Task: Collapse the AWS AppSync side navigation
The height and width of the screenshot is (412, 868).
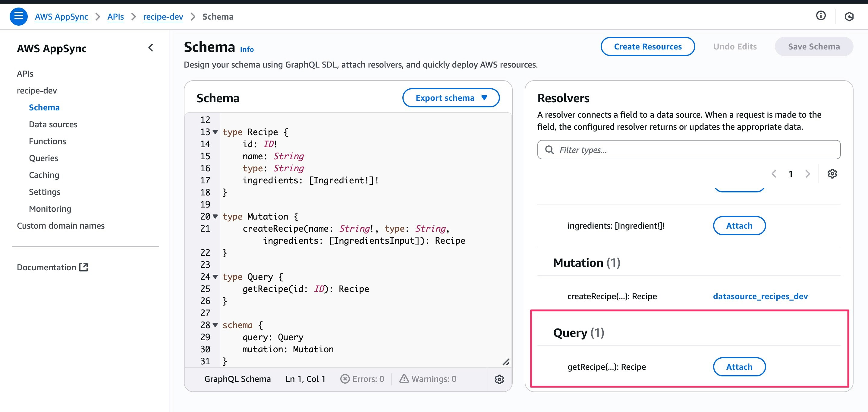Action: pos(151,48)
